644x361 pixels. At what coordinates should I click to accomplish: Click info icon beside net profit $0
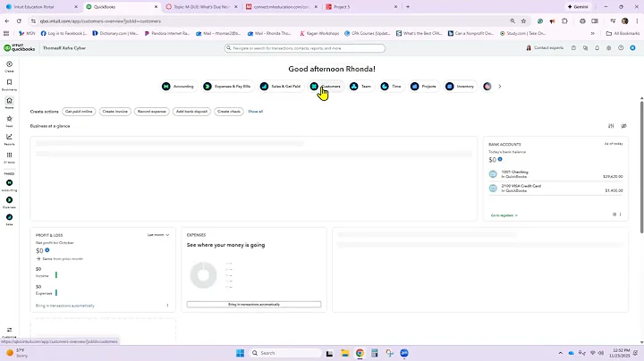tap(47, 250)
